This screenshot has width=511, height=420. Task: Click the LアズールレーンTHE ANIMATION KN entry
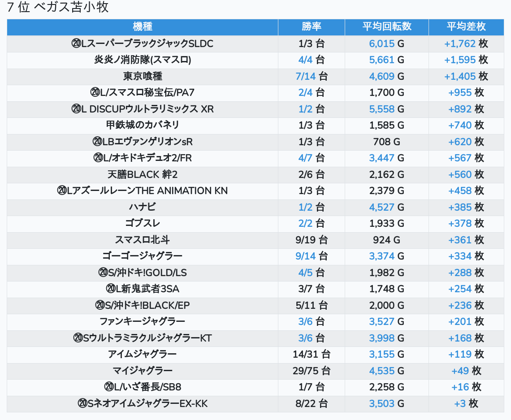click(x=143, y=191)
